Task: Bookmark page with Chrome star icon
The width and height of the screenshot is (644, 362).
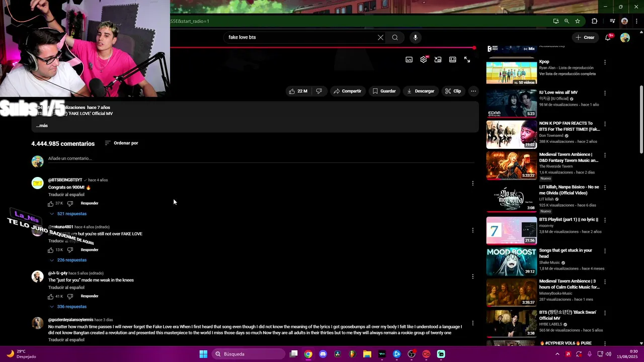Action: [x=578, y=21]
